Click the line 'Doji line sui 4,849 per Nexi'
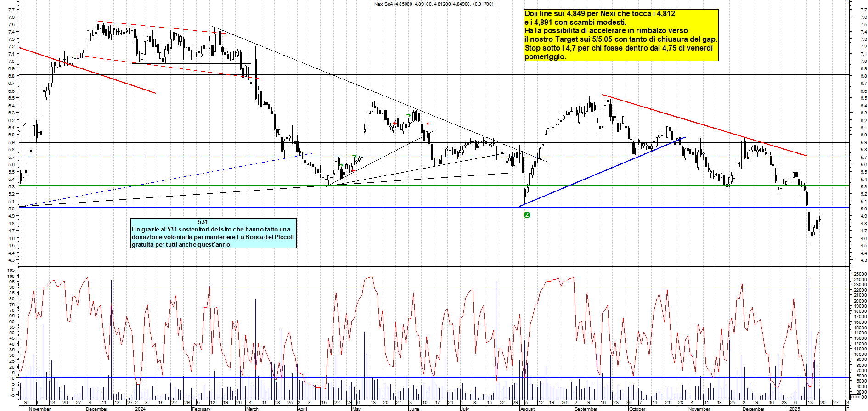 tap(600, 14)
